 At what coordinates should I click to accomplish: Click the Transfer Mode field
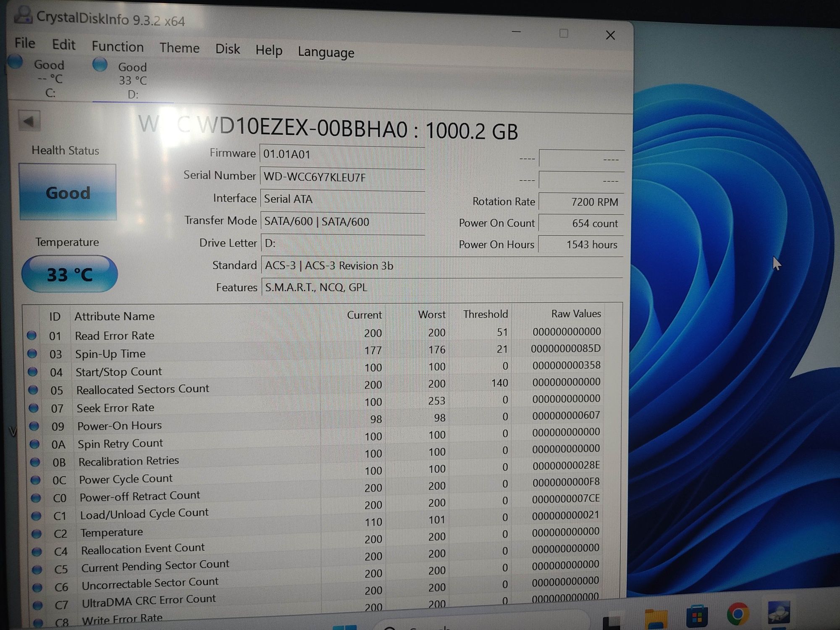(343, 222)
